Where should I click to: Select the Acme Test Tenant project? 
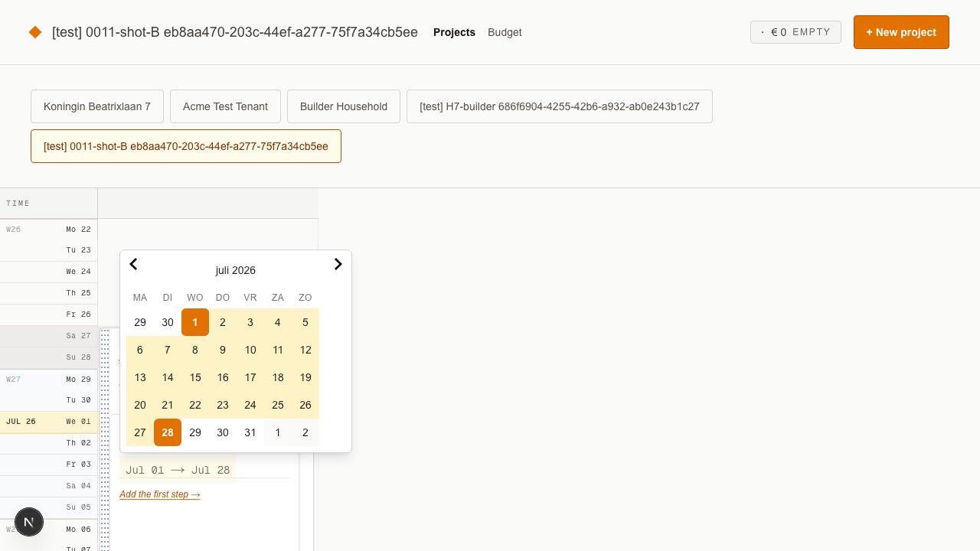coord(225,106)
